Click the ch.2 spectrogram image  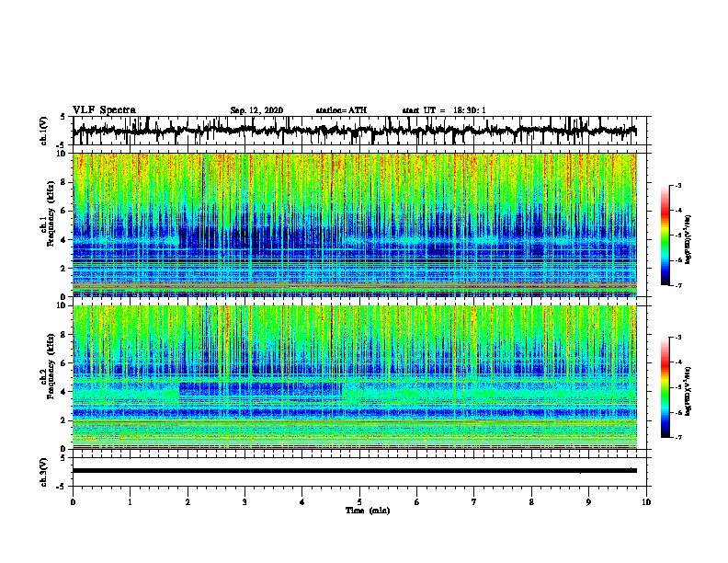[x=354, y=377]
